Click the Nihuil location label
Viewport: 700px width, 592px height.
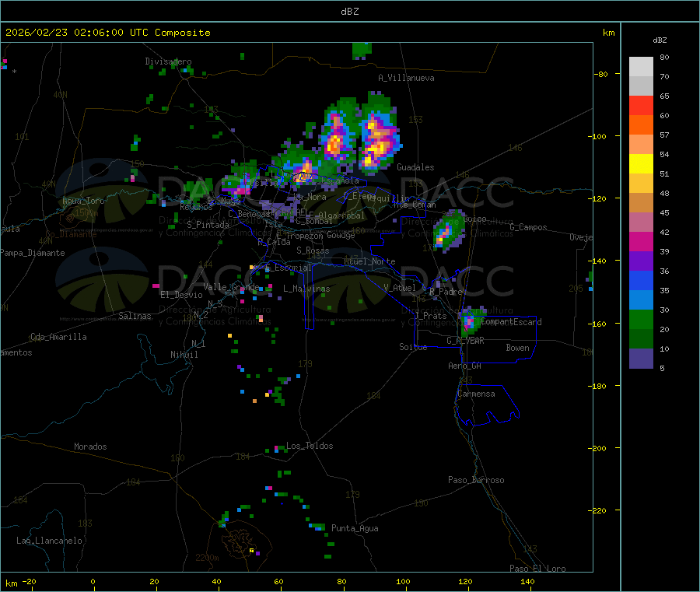(x=184, y=355)
